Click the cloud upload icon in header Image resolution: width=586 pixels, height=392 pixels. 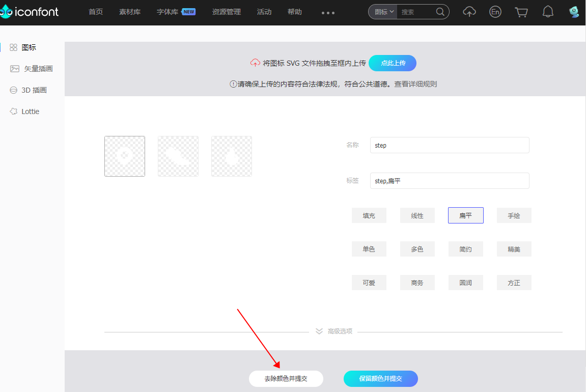point(469,12)
